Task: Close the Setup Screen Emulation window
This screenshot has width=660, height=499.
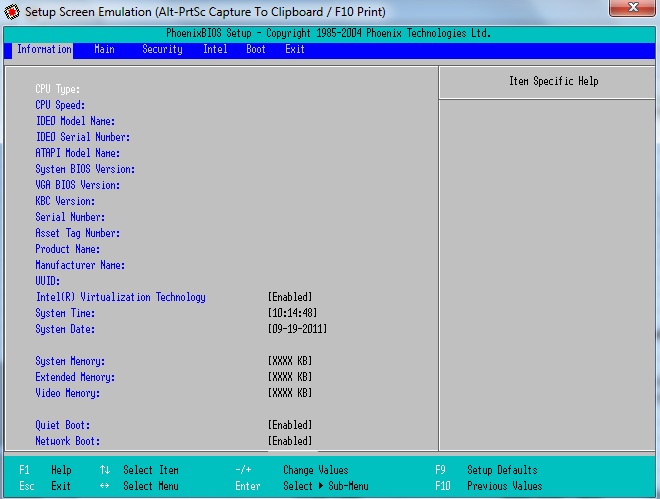Action: tap(632, 8)
